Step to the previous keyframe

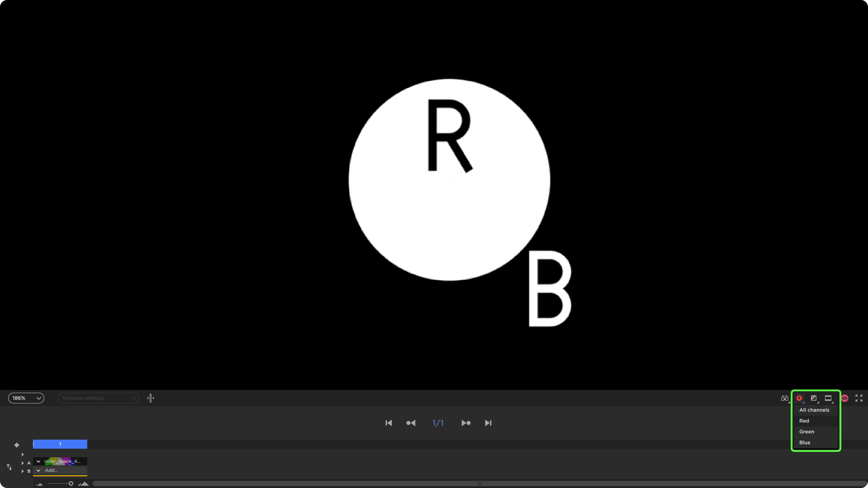pyautogui.click(x=411, y=423)
